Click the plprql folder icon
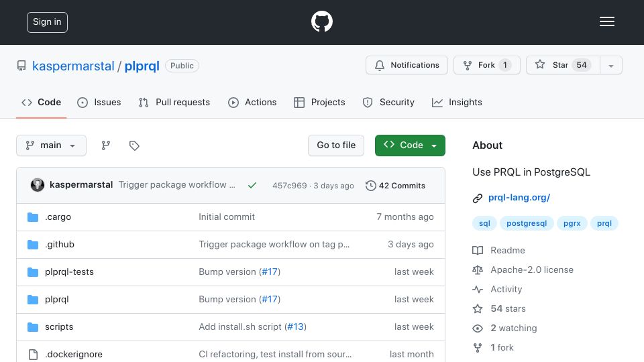644x362 pixels. click(x=33, y=299)
